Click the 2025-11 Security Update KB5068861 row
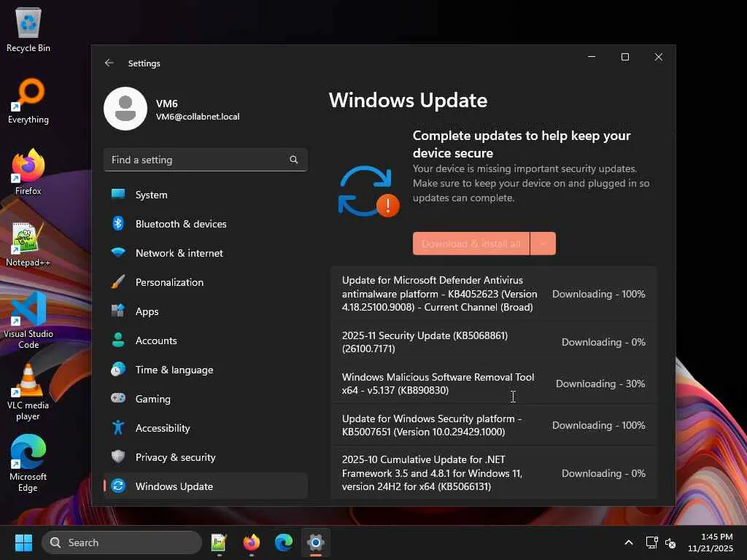The image size is (747, 560). point(494,342)
